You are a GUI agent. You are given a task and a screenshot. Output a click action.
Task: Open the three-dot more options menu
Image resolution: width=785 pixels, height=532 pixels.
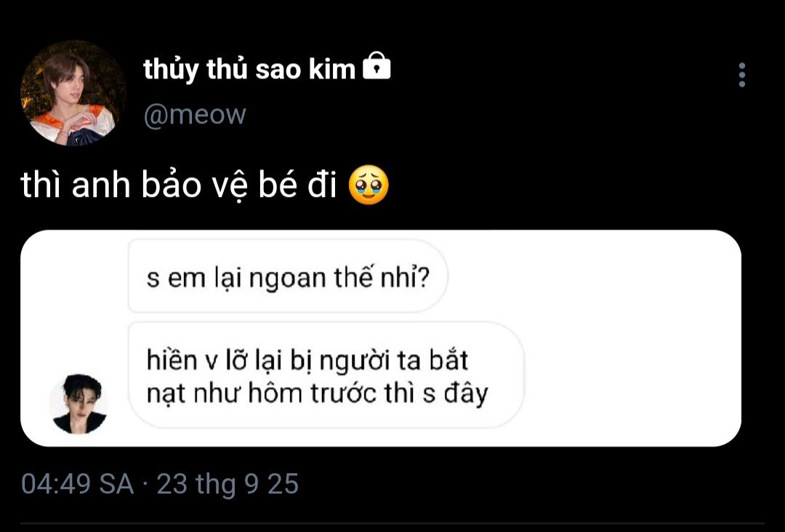pyautogui.click(x=741, y=75)
